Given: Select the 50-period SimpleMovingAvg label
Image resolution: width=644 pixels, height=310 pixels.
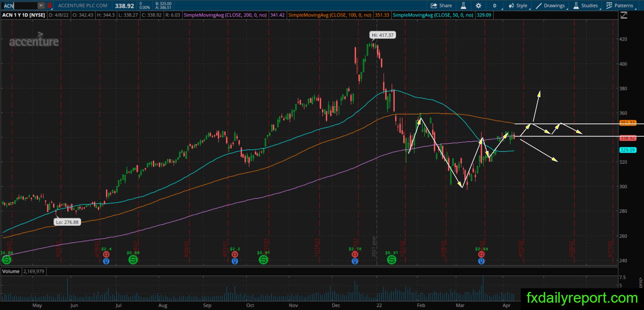Looking at the screenshot, I should pos(433,15).
